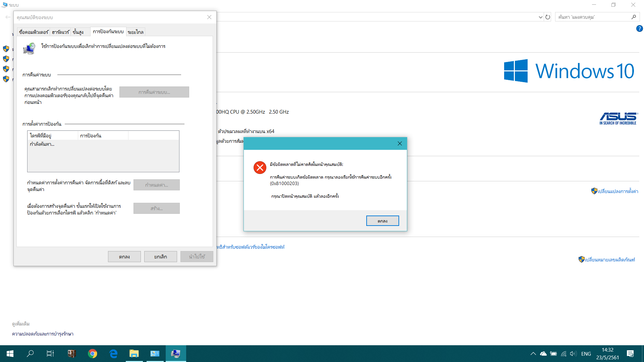Click the ไดรฟ์ที่มีอยู่ column header
Viewport: 644px width, 362px height.
point(53,135)
